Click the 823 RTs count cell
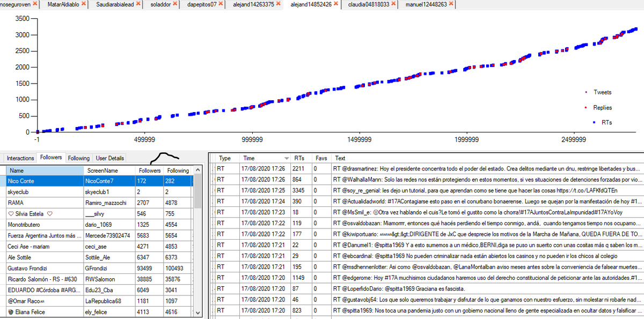644x319 pixels. (x=302, y=310)
